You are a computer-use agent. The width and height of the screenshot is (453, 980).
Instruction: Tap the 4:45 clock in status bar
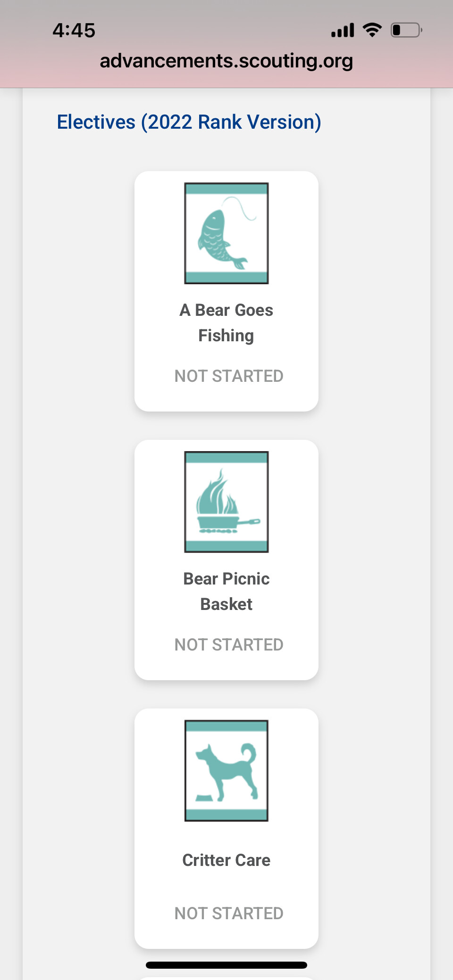click(x=74, y=31)
